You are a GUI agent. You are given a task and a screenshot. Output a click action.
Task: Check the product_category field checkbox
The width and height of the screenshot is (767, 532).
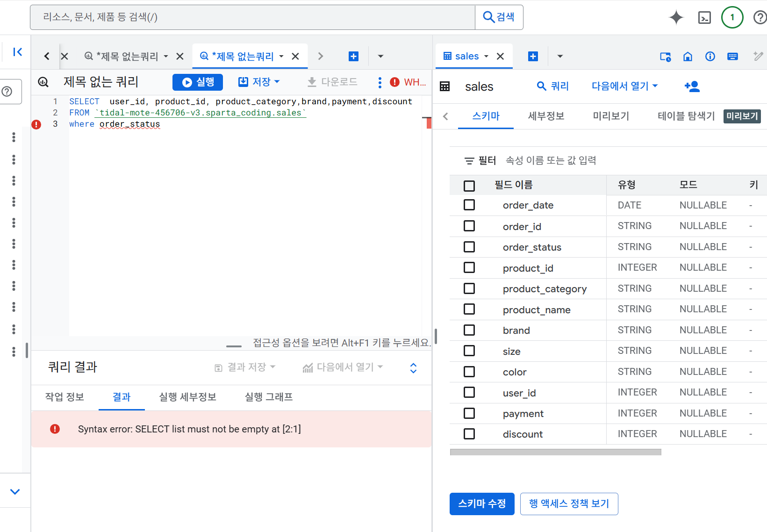469,288
